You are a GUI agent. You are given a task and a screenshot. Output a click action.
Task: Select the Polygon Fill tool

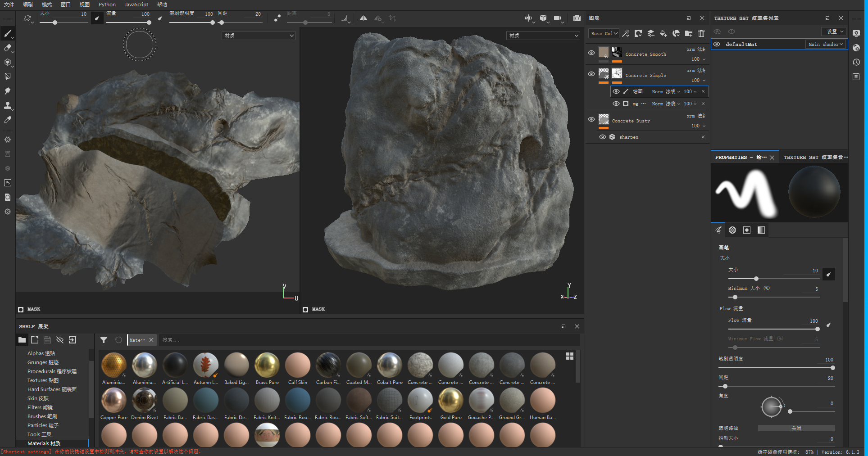(8, 77)
